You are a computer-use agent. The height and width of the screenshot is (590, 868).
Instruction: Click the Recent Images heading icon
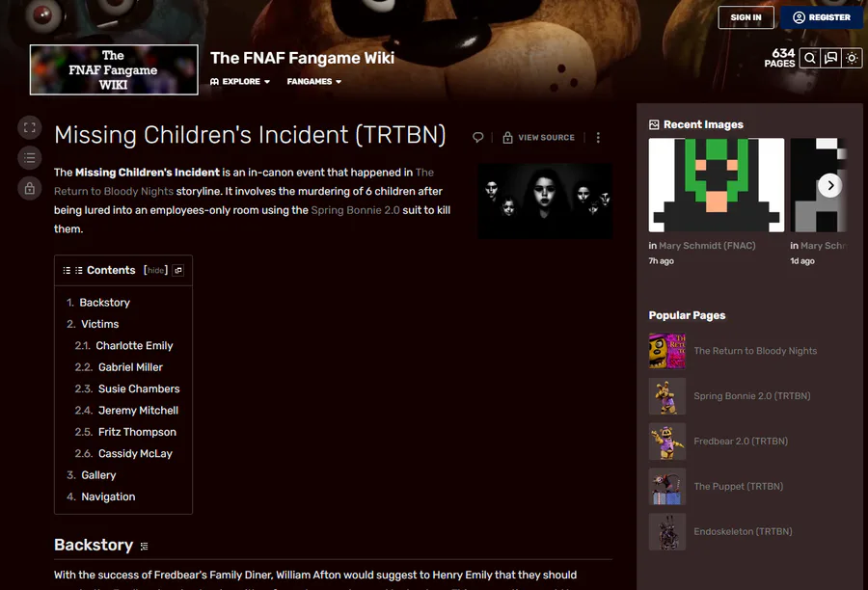pyautogui.click(x=654, y=124)
